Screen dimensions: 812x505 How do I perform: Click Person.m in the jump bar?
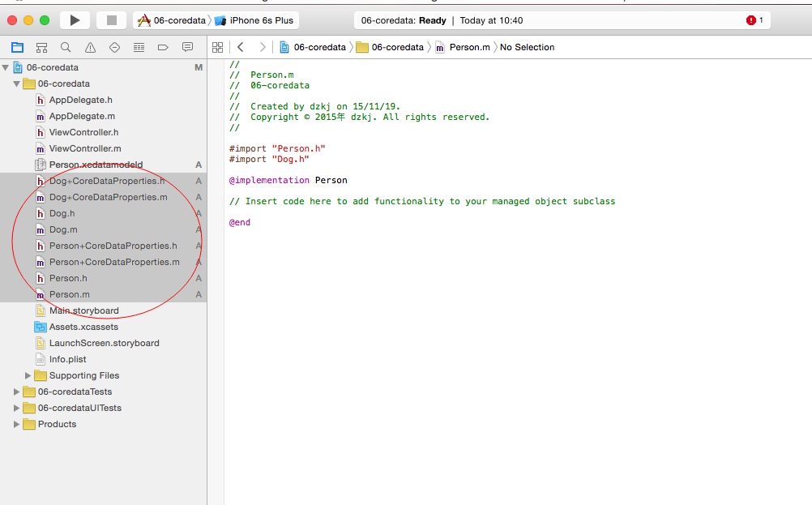click(463, 47)
